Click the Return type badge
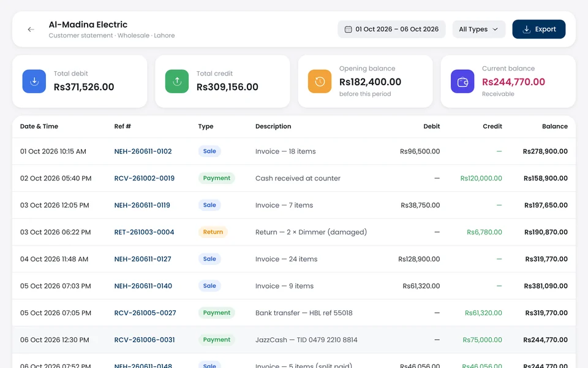588x368 pixels. point(213,232)
